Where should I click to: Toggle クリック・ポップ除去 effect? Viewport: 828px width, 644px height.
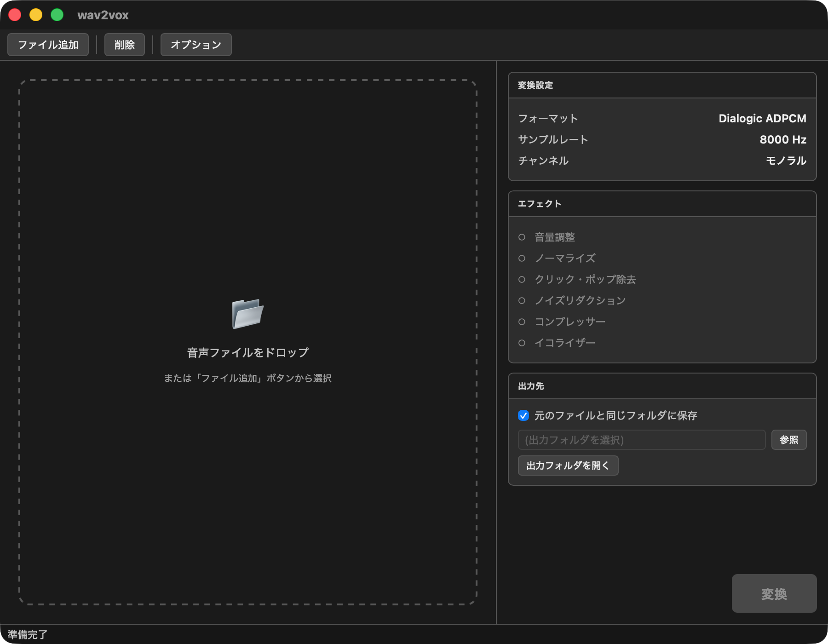tap(522, 280)
